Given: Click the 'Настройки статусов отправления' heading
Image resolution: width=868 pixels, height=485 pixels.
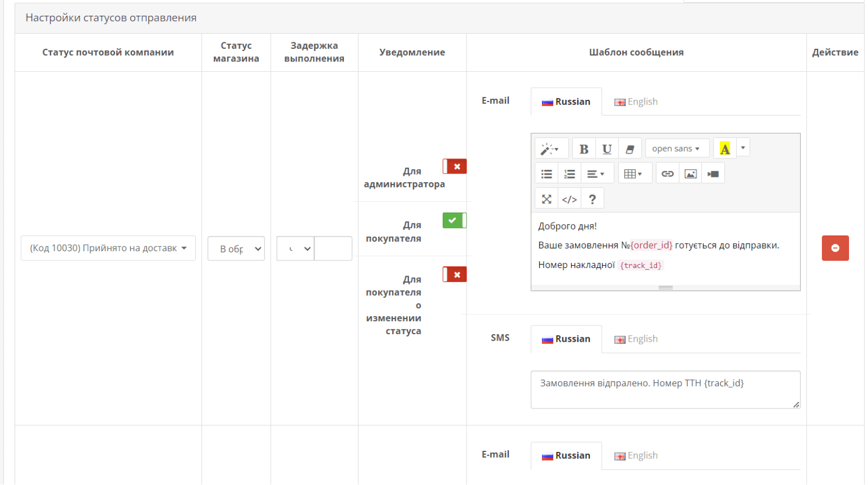Looking at the screenshot, I should coord(111,17).
